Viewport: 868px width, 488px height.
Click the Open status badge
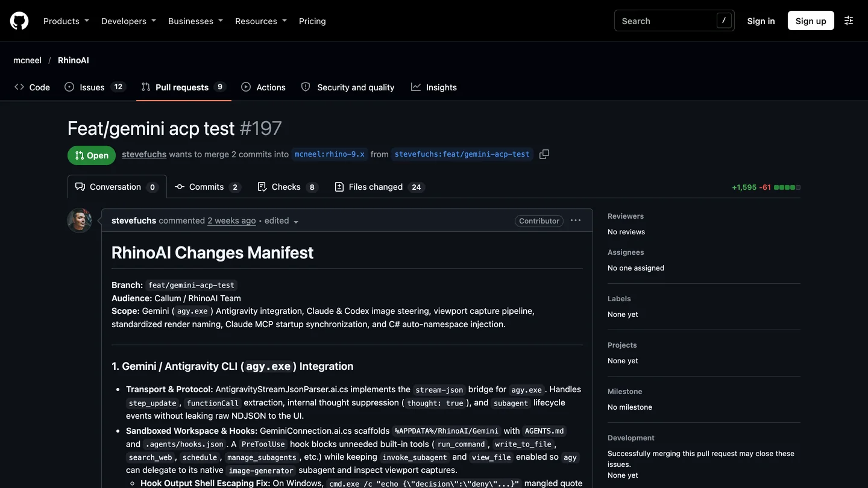coord(92,155)
